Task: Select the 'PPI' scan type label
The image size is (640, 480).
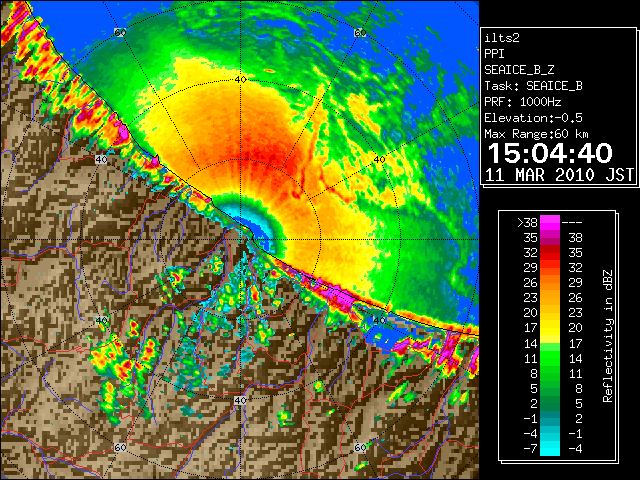Action: pyautogui.click(x=494, y=54)
